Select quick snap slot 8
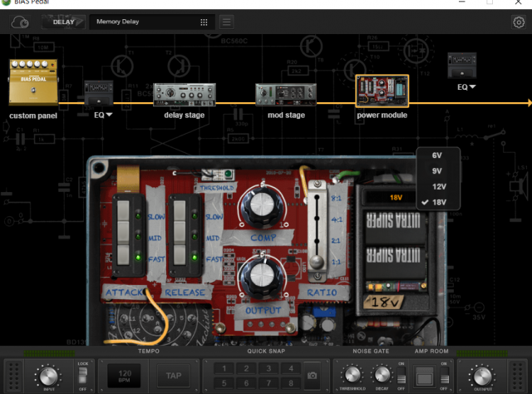The image size is (532, 394). pos(291,383)
